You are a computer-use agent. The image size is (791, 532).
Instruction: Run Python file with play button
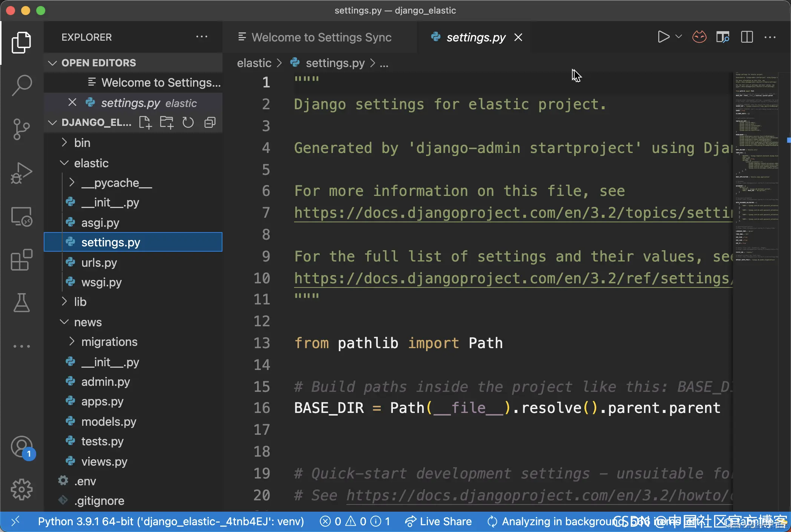(x=663, y=37)
